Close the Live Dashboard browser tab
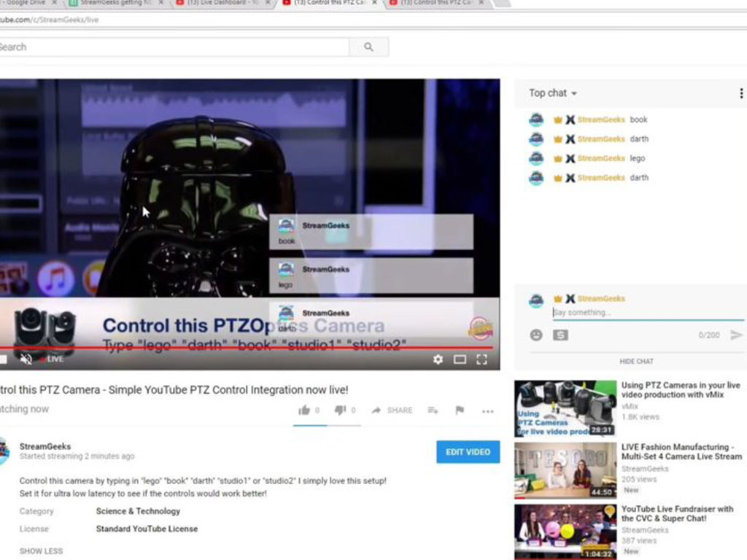Screen dimensions: 747x560 [268, 3]
